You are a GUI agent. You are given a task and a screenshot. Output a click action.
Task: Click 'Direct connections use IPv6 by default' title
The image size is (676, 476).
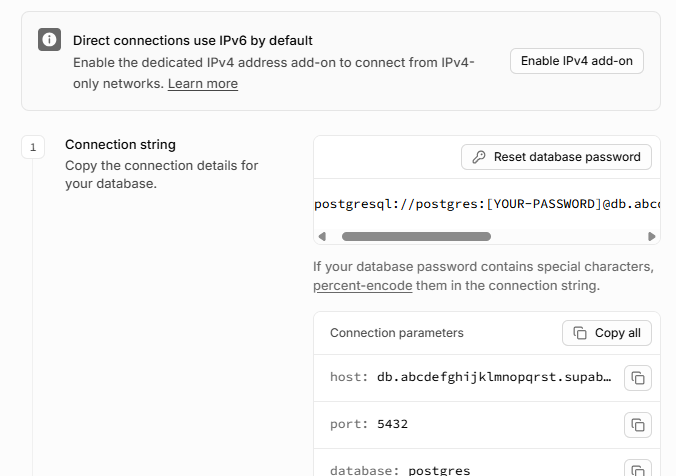point(193,41)
